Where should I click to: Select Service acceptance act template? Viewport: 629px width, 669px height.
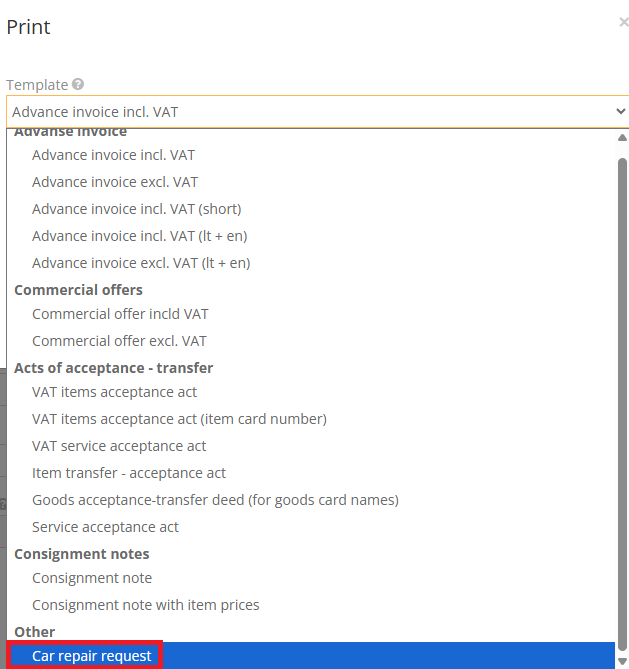(x=105, y=527)
